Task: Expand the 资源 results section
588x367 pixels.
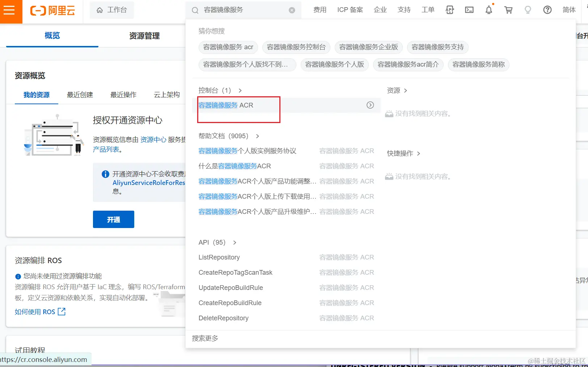Action: tap(397, 90)
